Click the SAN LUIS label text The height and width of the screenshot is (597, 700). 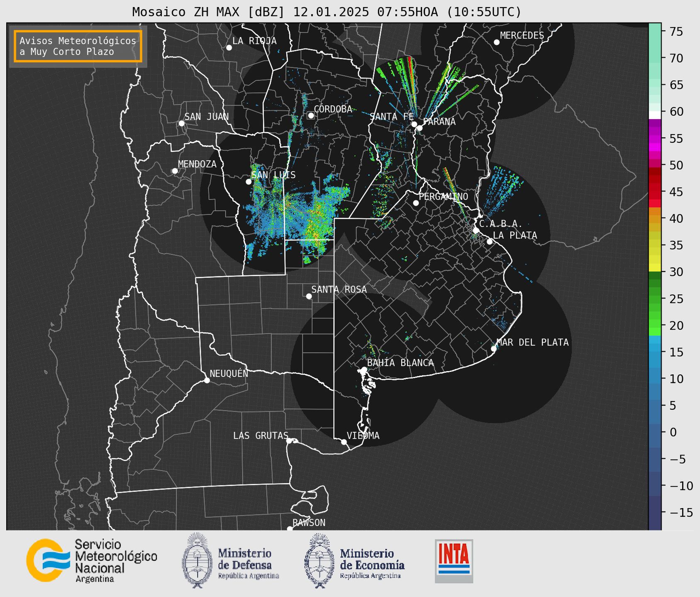tap(274, 175)
